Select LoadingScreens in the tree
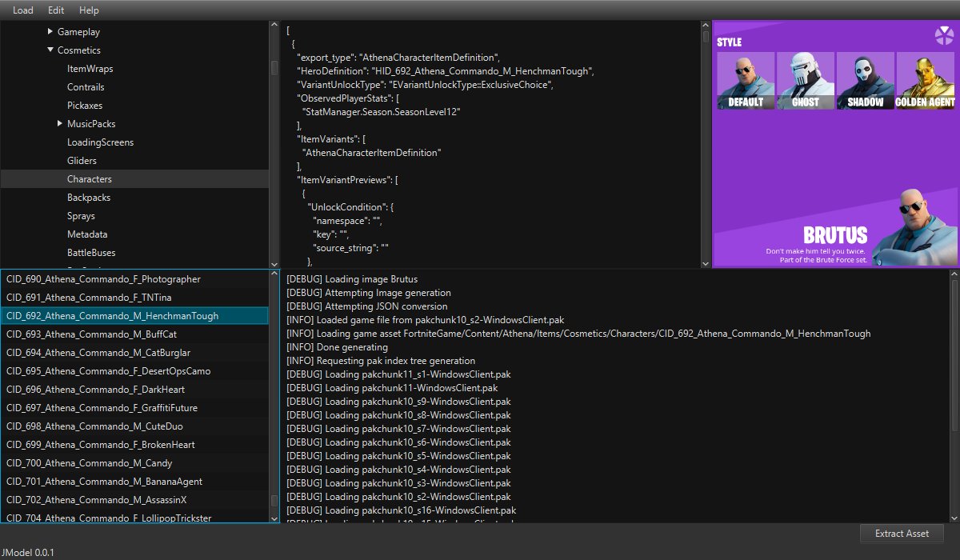 pyautogui.click(x=100, y=142)
